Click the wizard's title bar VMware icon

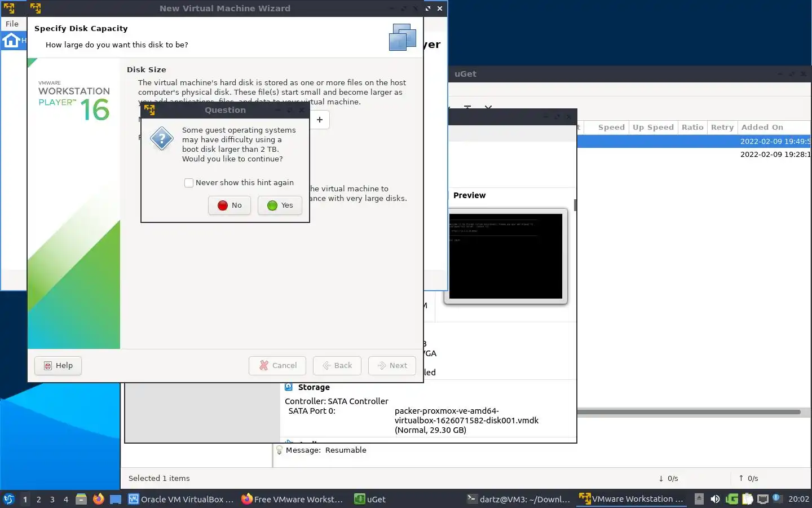click(x=36, y=8)
